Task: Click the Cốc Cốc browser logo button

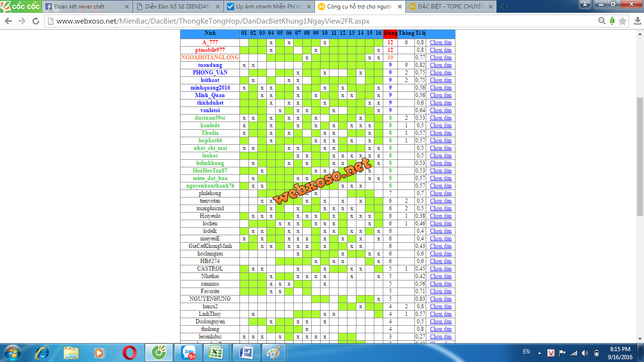Action: click(x=21, y=6)
